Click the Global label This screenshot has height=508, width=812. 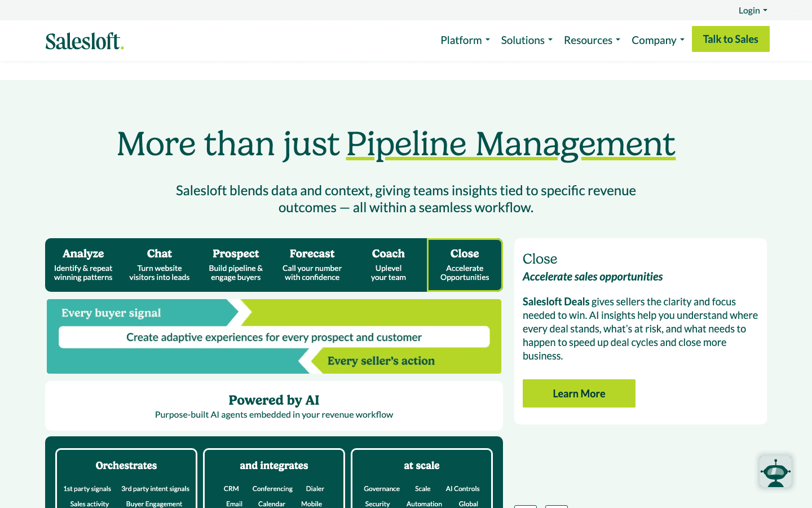point(469,504)
